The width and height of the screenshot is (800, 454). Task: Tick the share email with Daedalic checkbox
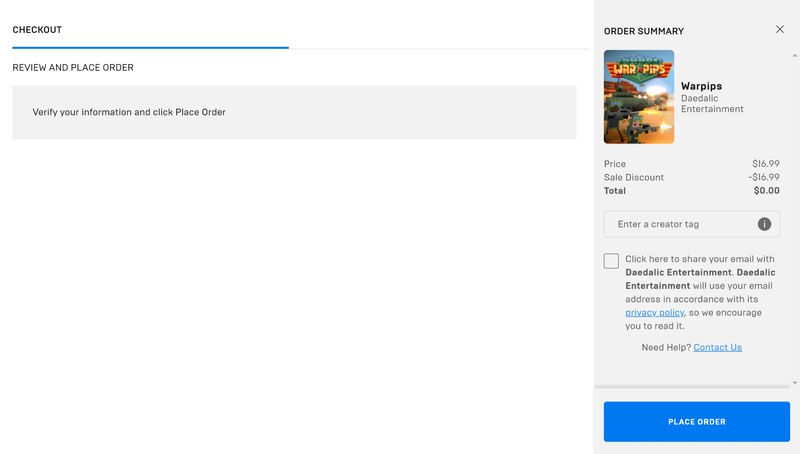coord(611,261)
